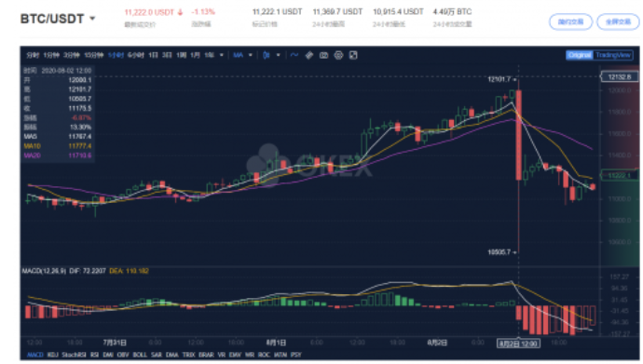The image size is (643, 364).
Task: Click the wavy line indicator icon
Action: pyautogui.click(x=294, y=55)
